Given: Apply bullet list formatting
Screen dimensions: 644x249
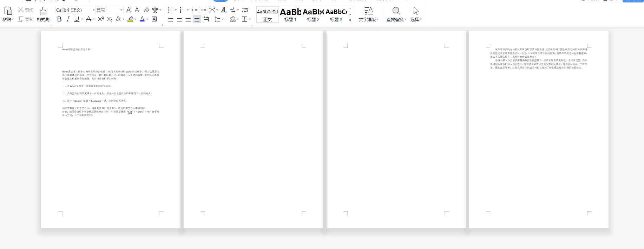Looking at the screenshot, I should point(171,10).
